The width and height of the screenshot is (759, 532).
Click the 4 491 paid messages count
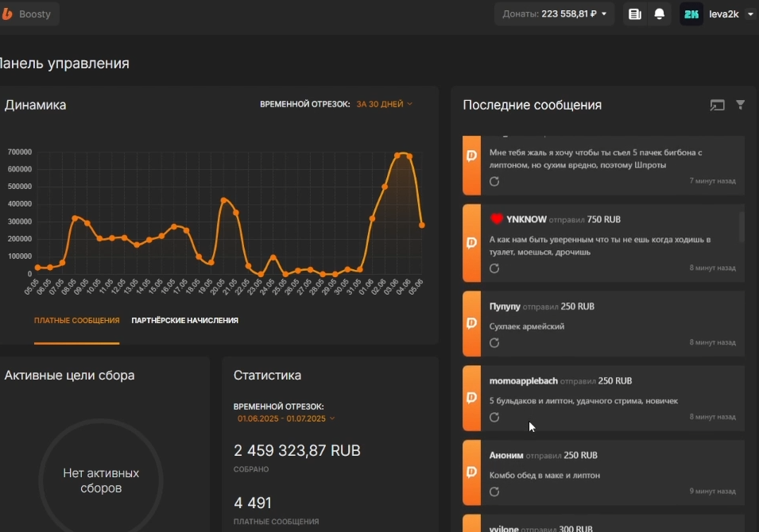253,503
